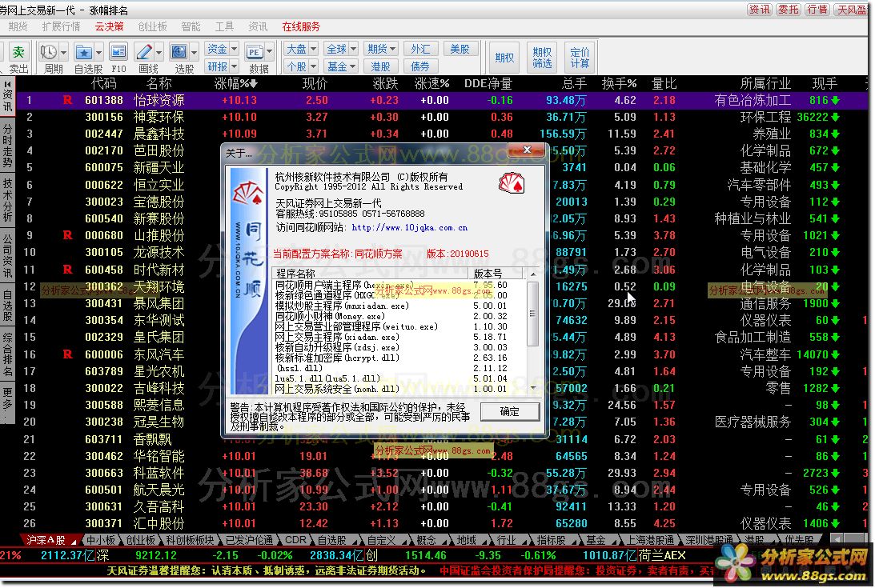Open the 创业板 menu
This screenshot has width=875, height=588.
pyautogui.click(x=152, y=26)
